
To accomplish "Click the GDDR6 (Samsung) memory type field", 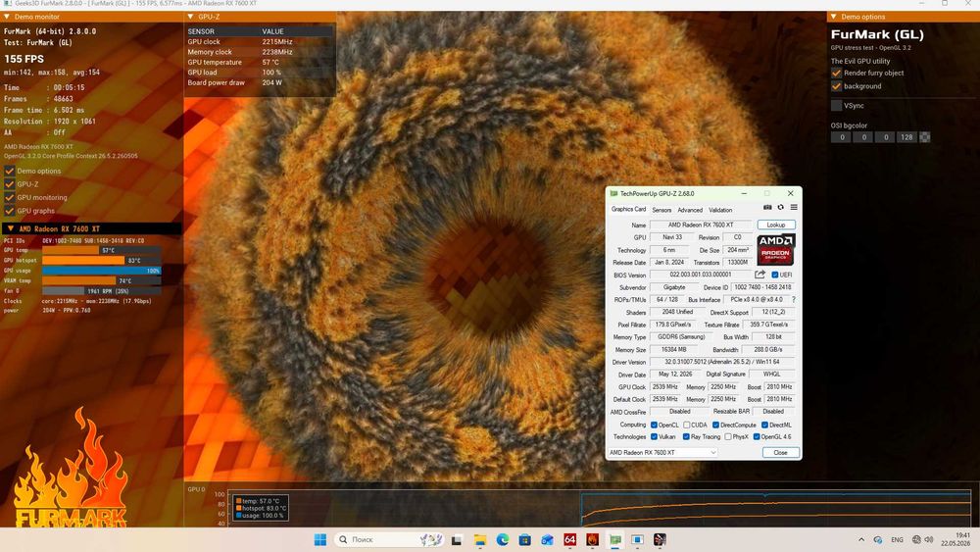I will [x=681, y=336].
